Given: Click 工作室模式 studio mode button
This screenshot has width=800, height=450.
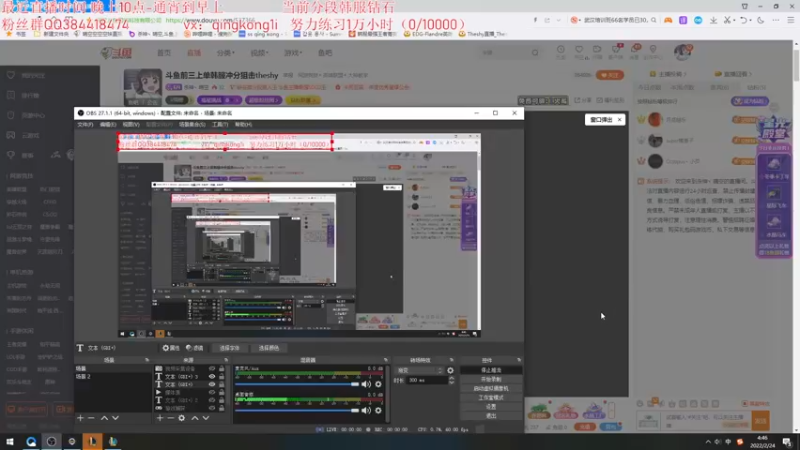Looking at the screenshot, I should point(491,397).
